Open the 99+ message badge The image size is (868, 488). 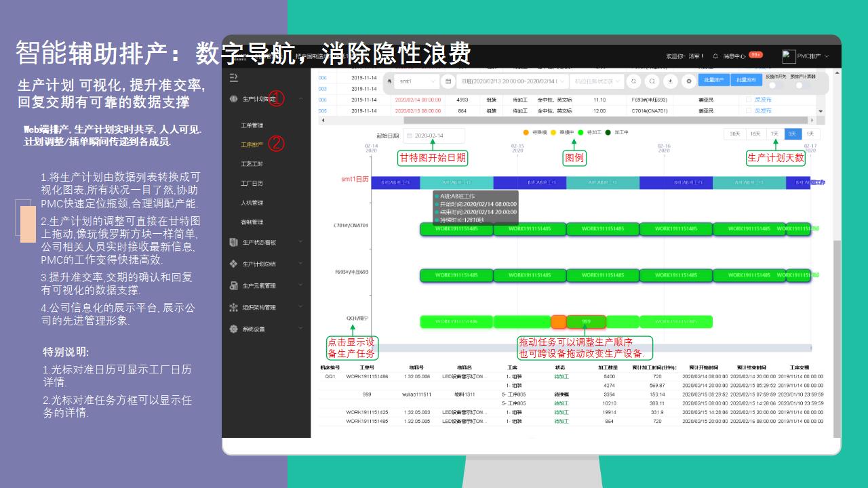pos(756,55)
